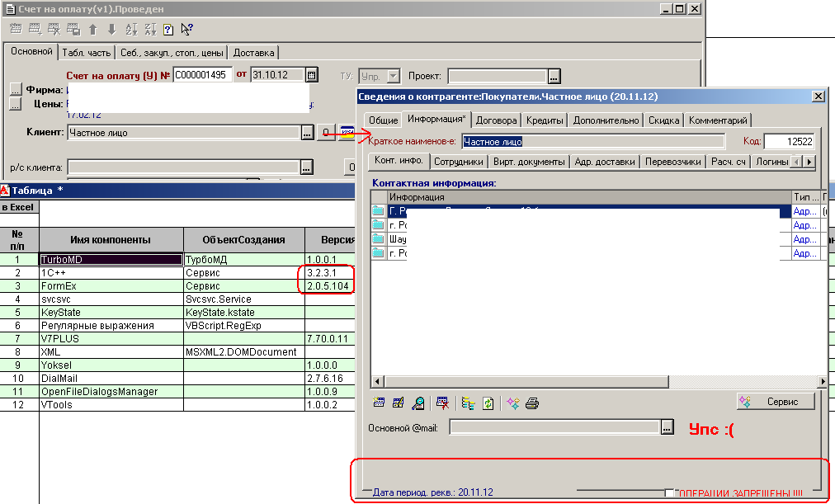Expand the Проект field selector button
Screen dimensions: 835x504
tap(554, 77)
